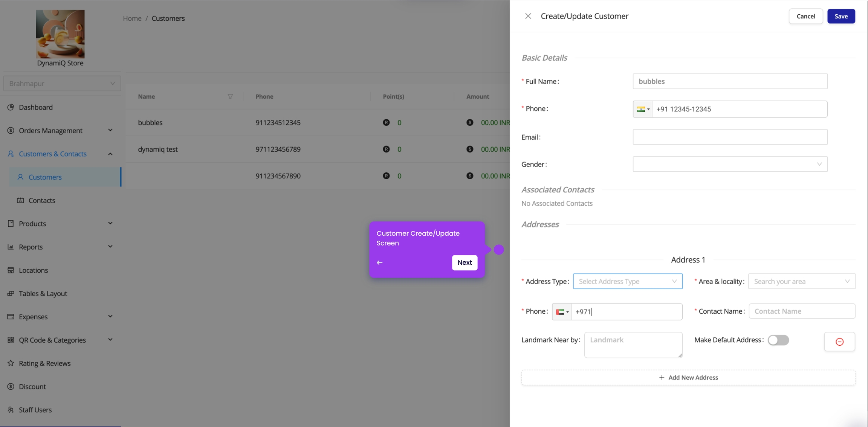Click the Staff Users icon in the sidebar
The image size is (868, 427).
click(11, 410)
